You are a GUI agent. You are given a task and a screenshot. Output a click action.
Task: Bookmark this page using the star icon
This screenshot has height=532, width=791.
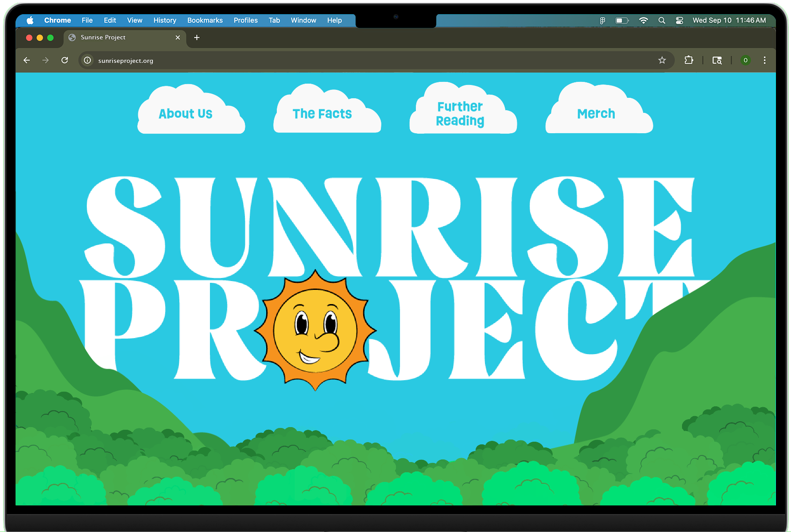click(662, 60)
